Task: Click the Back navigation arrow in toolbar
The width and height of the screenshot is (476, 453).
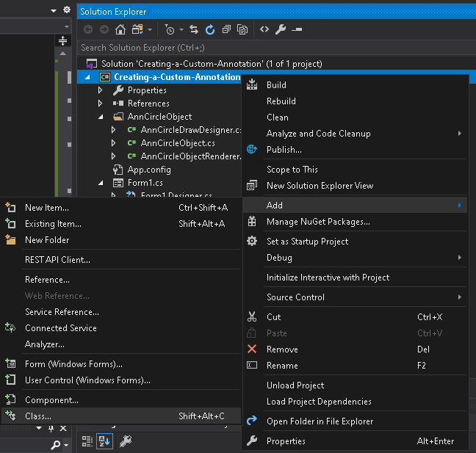Action: click(88, 29)
